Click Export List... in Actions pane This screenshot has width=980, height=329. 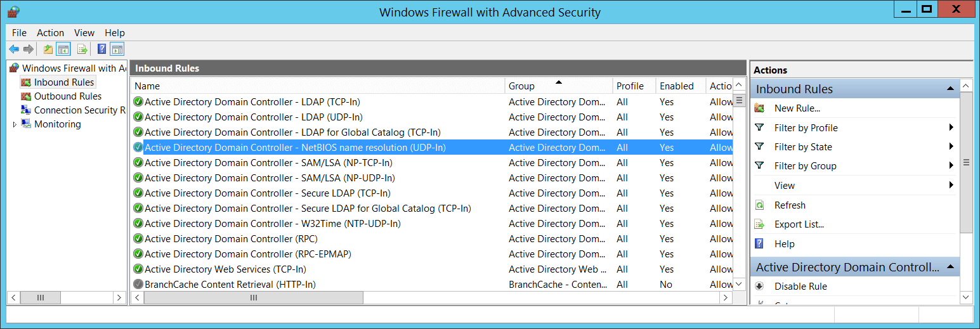coord(799,224)
